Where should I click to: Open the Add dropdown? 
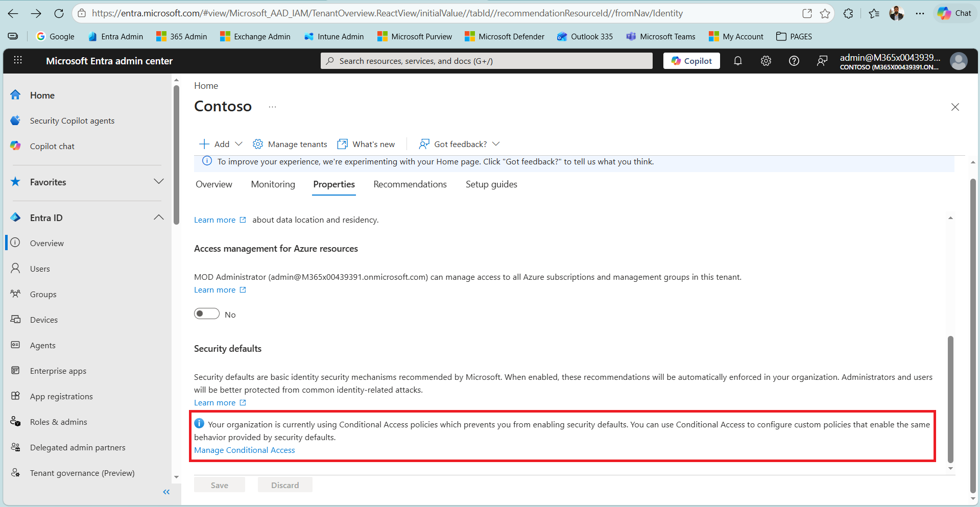click(221, 144)
